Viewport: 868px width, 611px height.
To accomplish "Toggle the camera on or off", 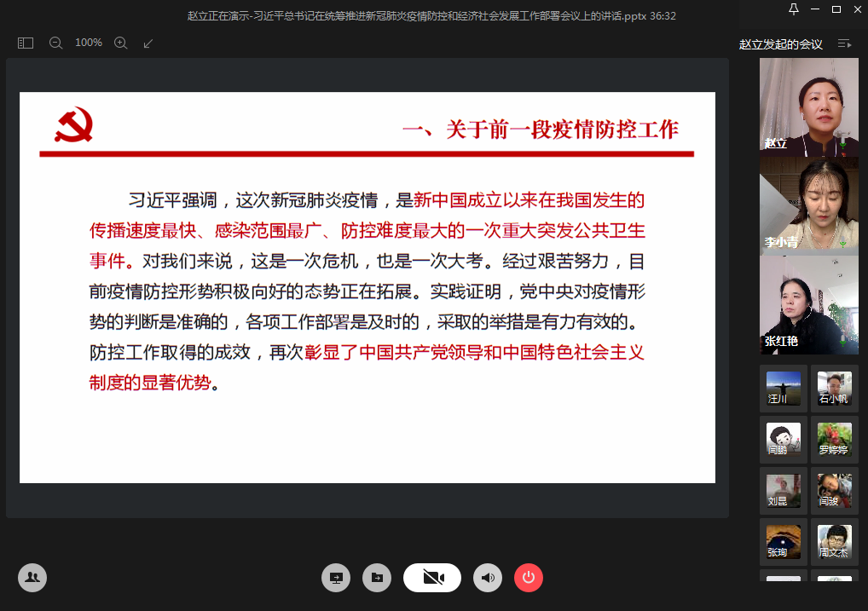I will click(x=432, y=578).
